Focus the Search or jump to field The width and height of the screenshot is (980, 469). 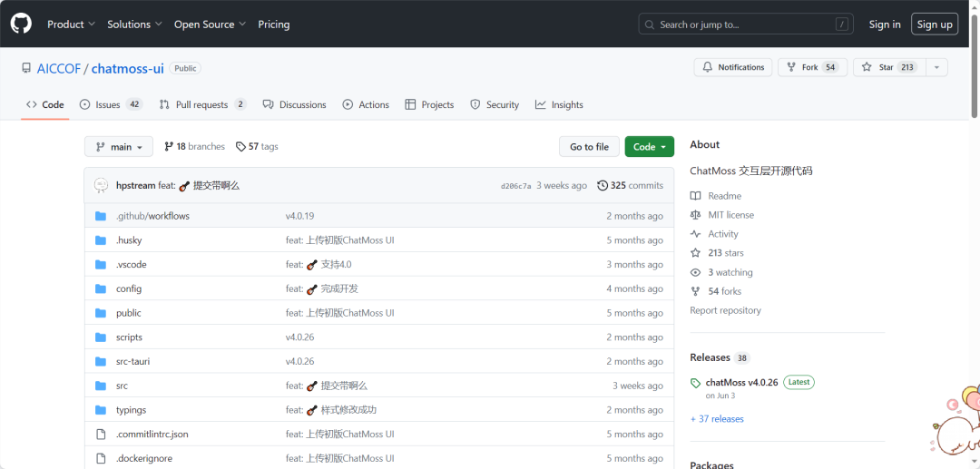(747, 24)
